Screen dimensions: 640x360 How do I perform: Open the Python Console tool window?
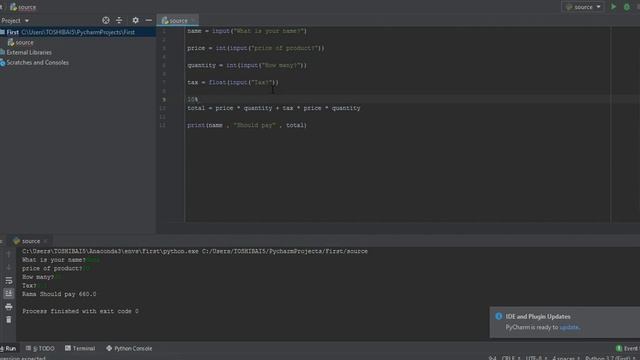pos(129,349)
